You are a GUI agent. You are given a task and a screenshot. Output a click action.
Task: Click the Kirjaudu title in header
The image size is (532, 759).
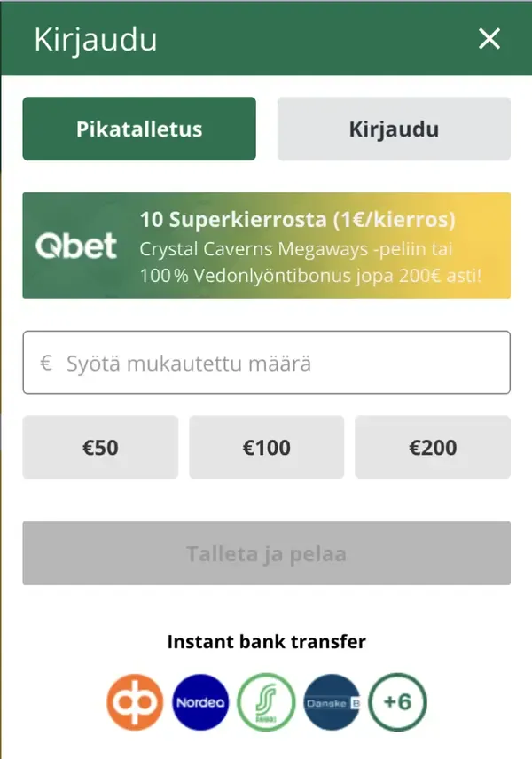point(95,40)
